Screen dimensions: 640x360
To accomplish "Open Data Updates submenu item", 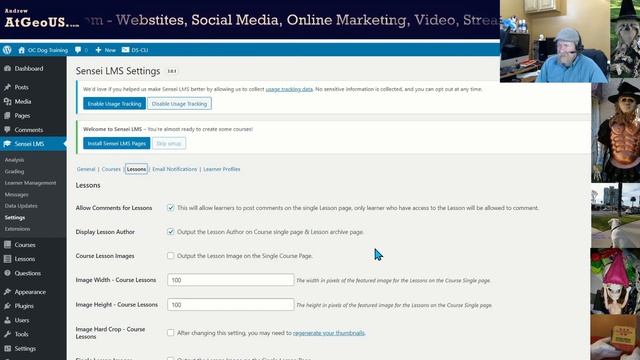I will [x=21, y=206].
